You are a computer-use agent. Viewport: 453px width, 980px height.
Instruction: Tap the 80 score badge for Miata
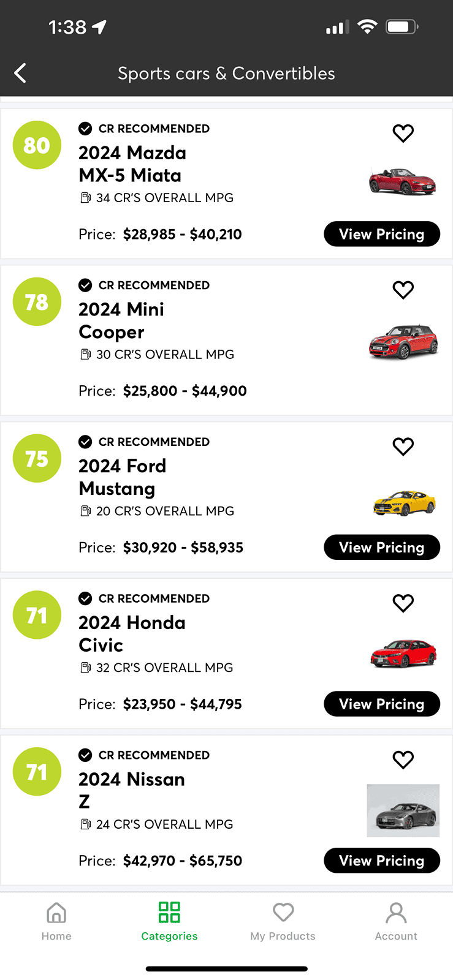point(37,145)
